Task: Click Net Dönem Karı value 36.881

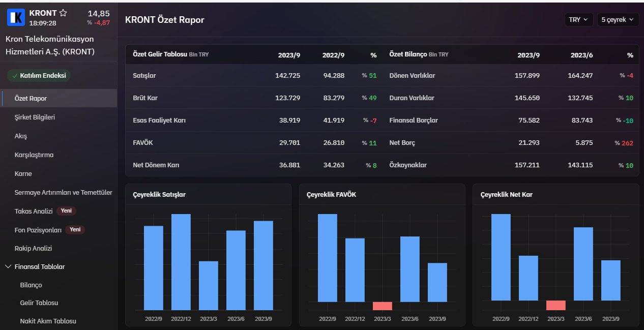Action: 289,165
